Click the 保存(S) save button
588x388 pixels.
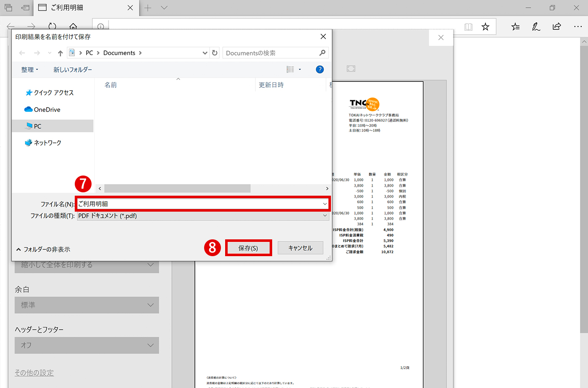click(x=248, y=248)
